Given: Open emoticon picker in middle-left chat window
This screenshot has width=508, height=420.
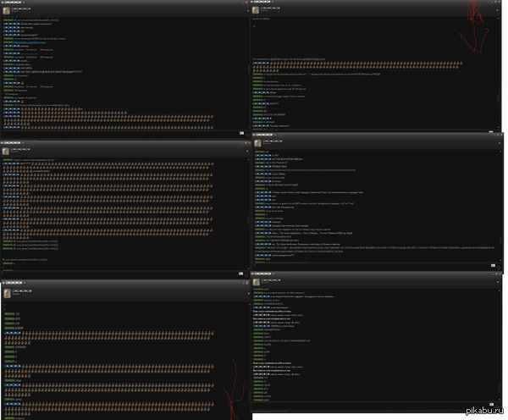Looking at the screenshot, I should click(246, 275).
